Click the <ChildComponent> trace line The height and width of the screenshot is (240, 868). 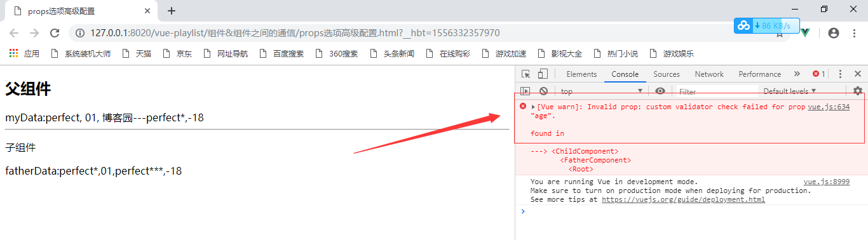[x=574, y=151]
